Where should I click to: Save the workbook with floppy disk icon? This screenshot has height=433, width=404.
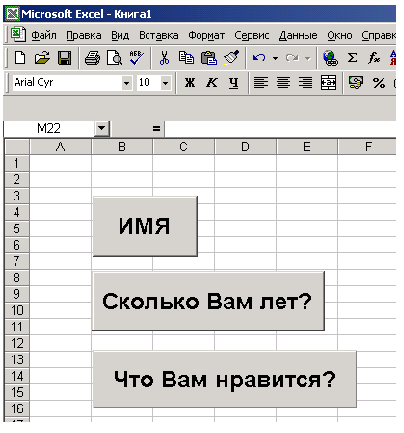point(64,58)
